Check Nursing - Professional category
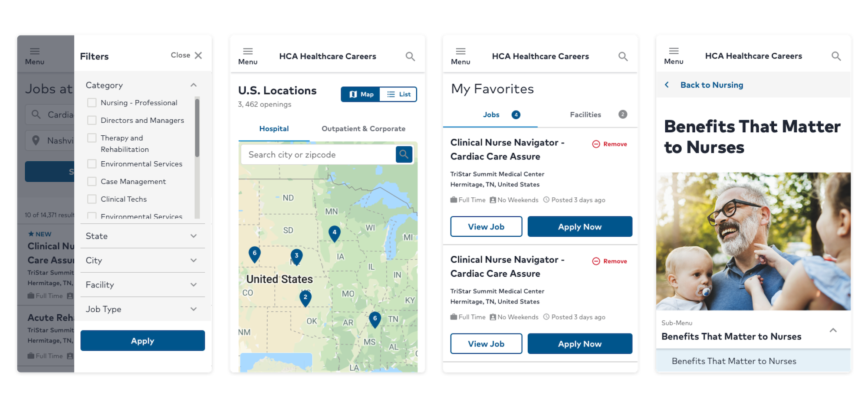Viewport: 868px width, 408px height. click(x=92, y=103)
